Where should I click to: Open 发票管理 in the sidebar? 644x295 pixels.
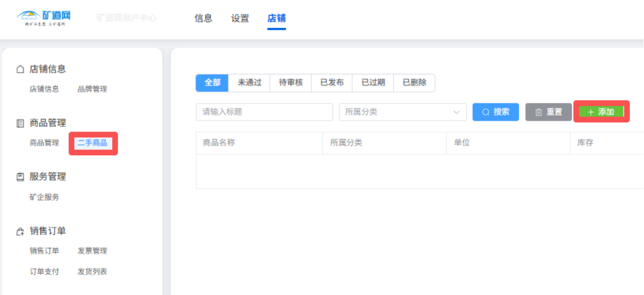[92, 251]
